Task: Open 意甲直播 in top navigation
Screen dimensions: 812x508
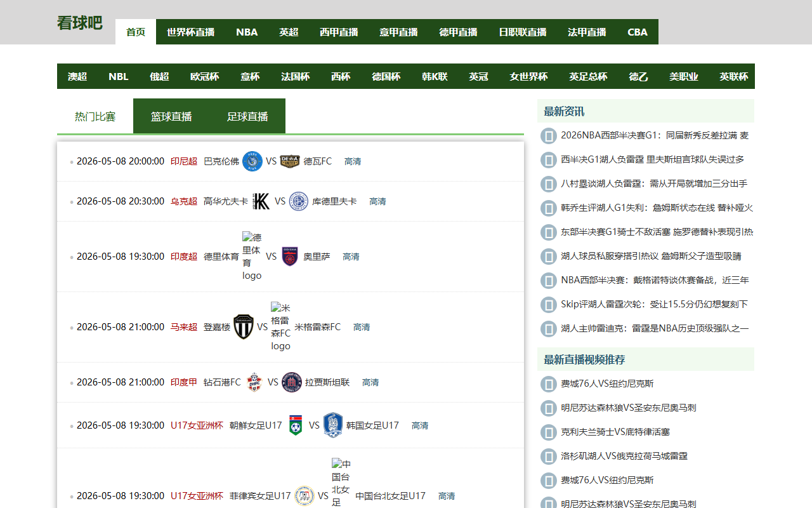Action: click(398, 32)
